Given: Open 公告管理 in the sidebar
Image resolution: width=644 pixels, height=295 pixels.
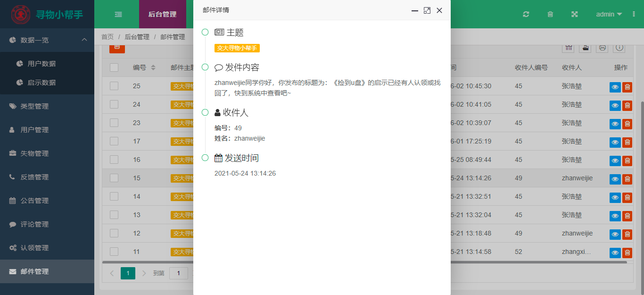Looking at the screenshot, I should click(47, 201).
